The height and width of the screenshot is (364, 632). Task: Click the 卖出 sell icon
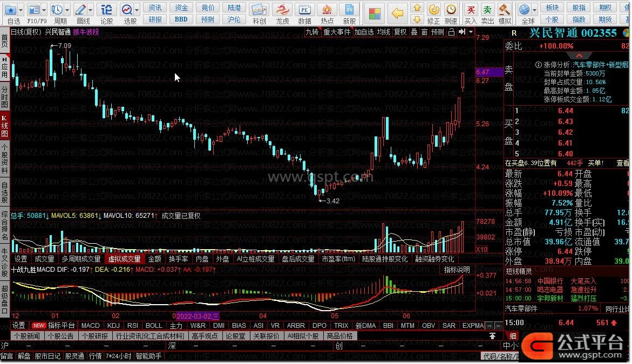487,10
